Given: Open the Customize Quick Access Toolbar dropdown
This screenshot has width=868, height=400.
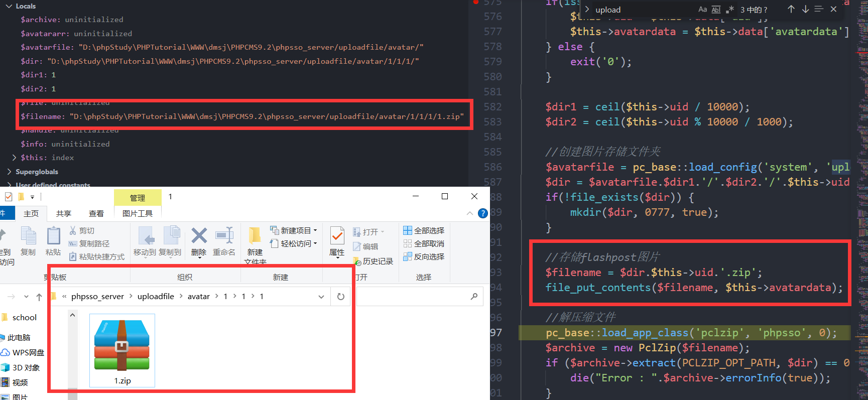Looking at the screenshot, I should coord(32,197).
